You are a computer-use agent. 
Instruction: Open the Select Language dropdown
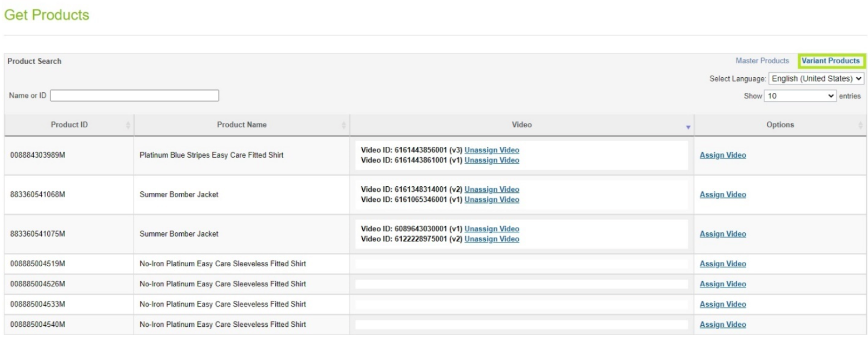click(816, 78)
